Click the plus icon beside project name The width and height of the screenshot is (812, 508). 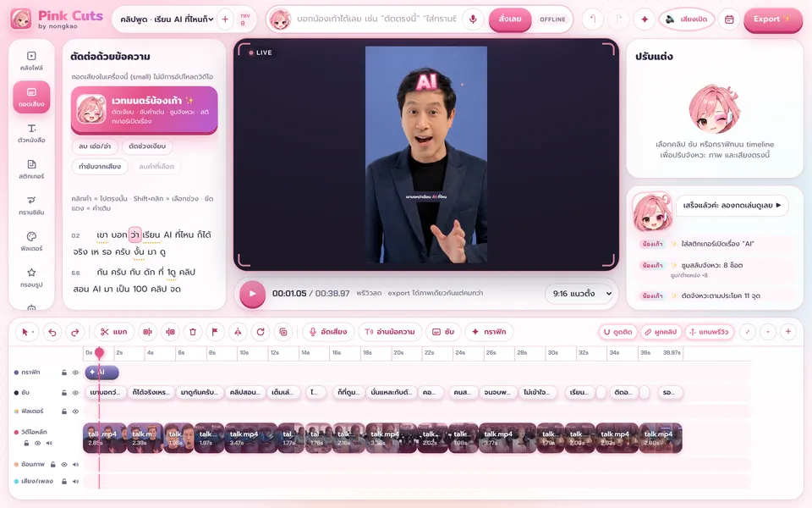[225, 19]
